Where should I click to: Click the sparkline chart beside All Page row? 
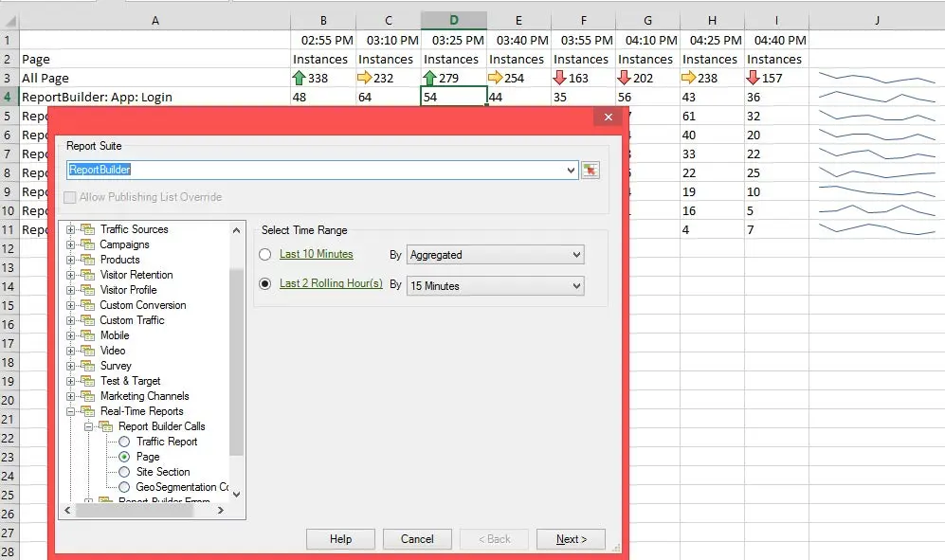[877, 77]
